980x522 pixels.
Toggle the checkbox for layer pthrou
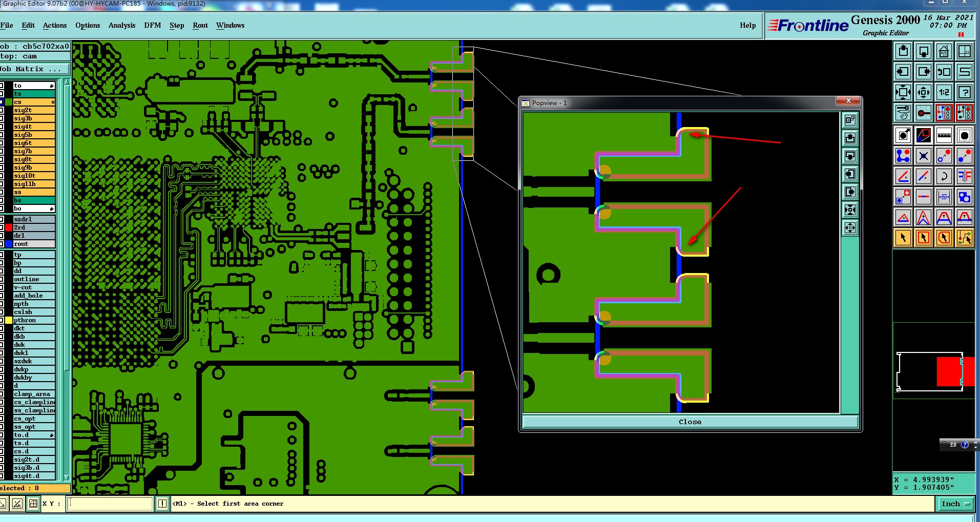2,320
